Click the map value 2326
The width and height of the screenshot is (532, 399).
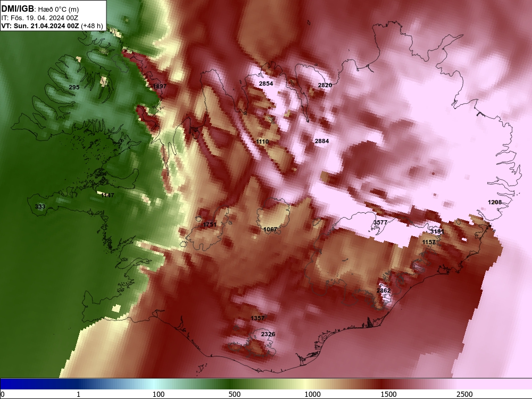coord(268,334)
